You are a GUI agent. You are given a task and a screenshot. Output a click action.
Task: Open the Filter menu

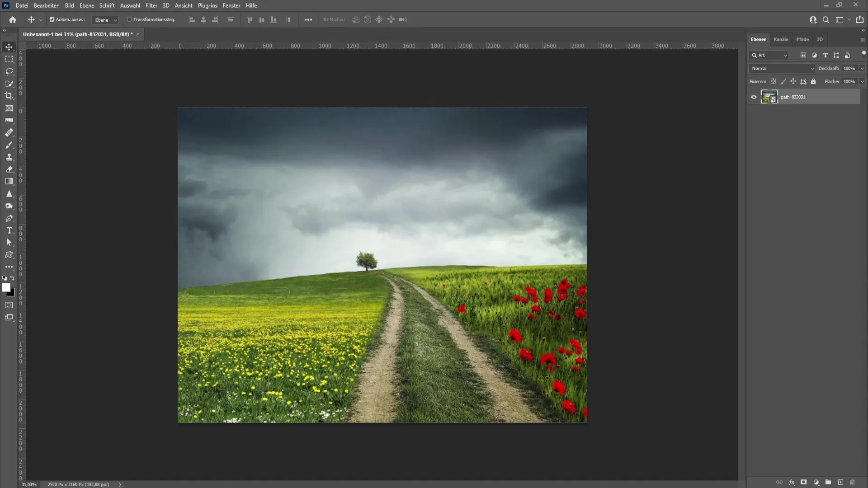(x=151, y=5)
